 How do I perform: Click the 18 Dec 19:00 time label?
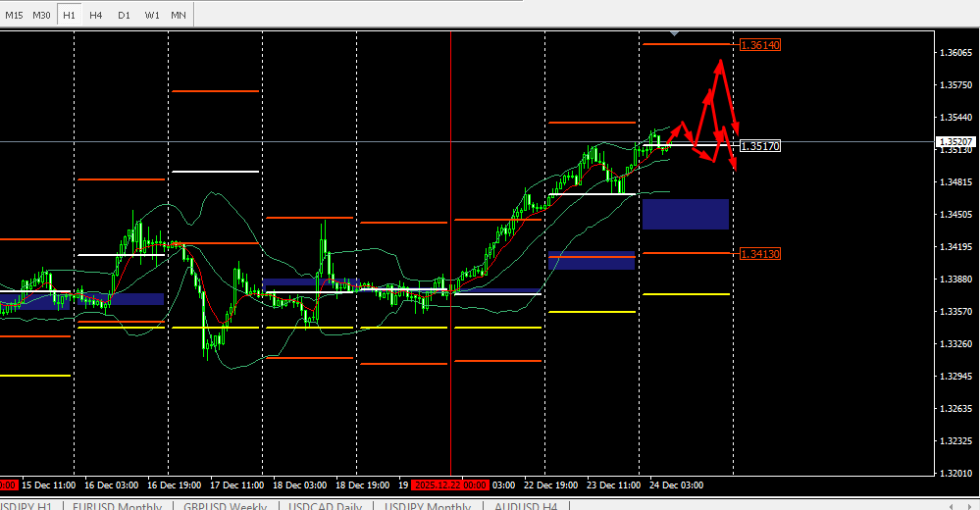coord(363,485)
